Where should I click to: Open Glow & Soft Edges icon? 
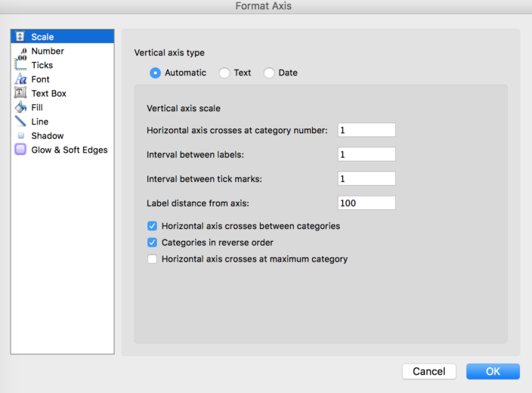click(20, 150)
